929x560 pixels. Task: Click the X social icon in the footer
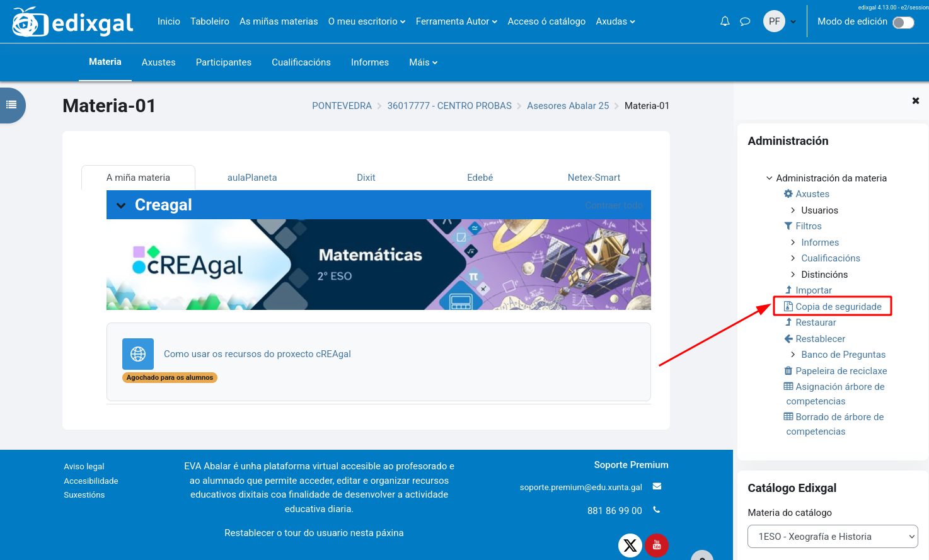click(630, 546)
